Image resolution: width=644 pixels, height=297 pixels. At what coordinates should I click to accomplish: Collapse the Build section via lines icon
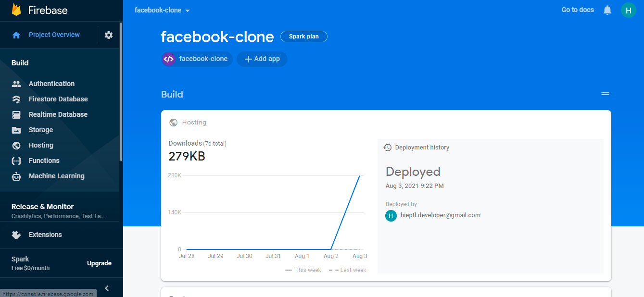[x=606, y=94]
